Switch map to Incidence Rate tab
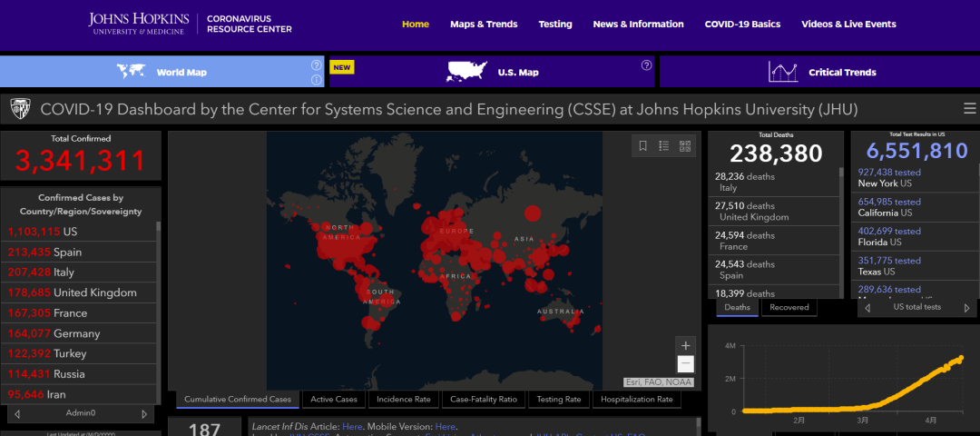This screenshot has height=436, width=980. tap(404, 399)
